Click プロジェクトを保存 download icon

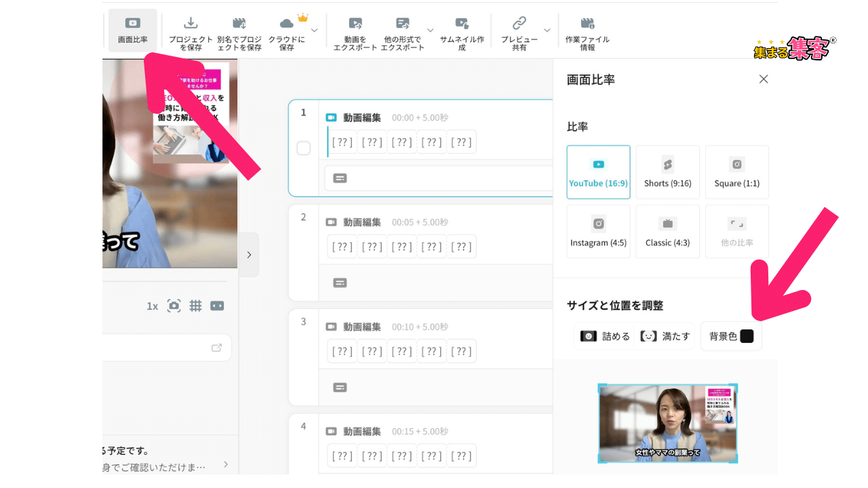[191, 23]
